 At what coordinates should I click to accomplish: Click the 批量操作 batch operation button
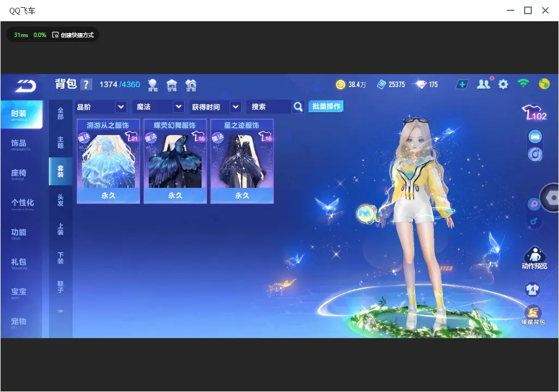326,106
